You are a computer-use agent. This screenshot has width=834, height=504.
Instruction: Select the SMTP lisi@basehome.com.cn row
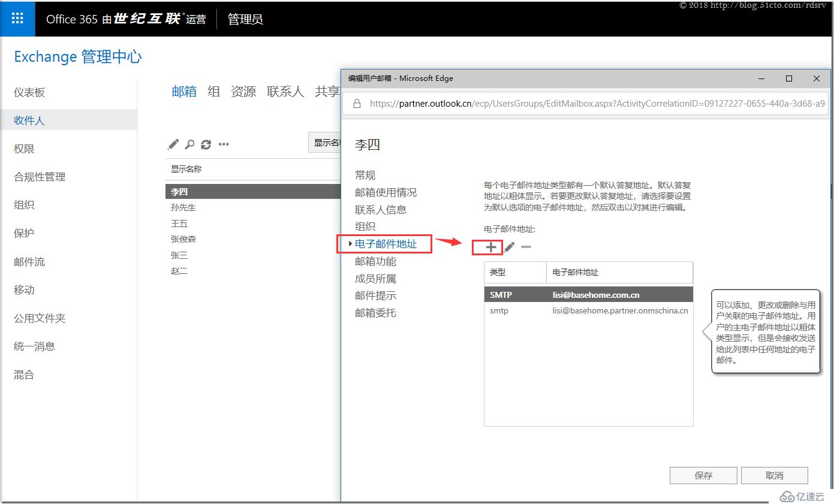click(x=588, y=295)
